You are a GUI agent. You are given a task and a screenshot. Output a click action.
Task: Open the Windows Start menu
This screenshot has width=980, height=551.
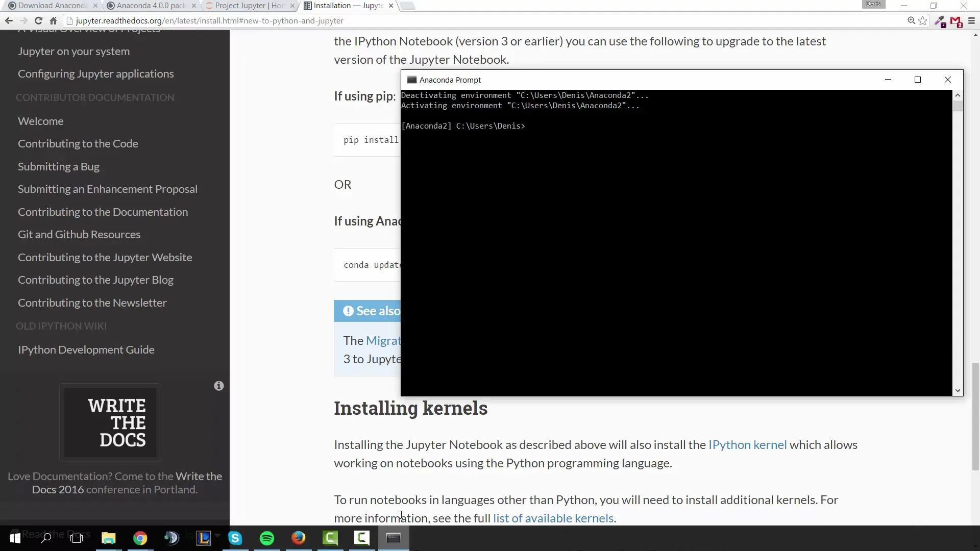pos(15,538)
